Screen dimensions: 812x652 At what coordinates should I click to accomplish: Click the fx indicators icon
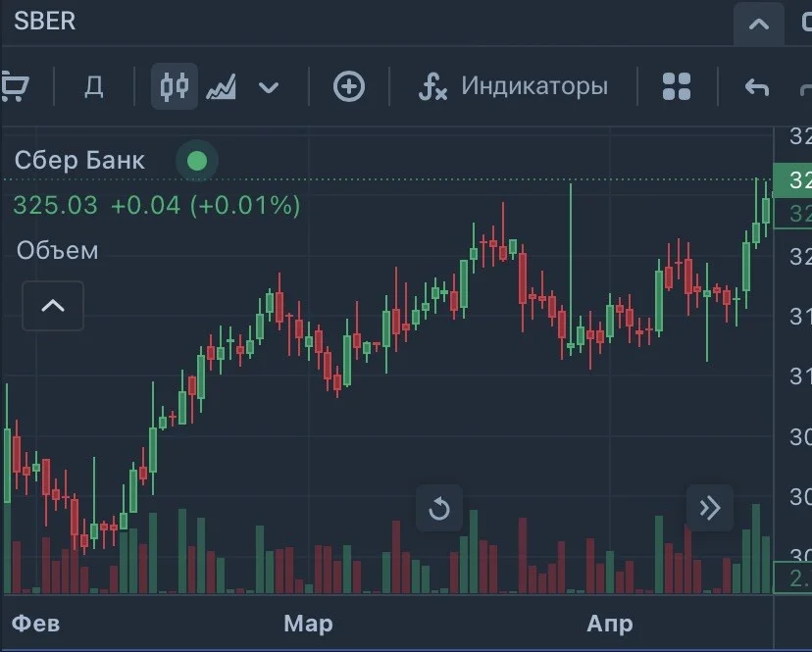pyautogui.click(x=432, y=86)
